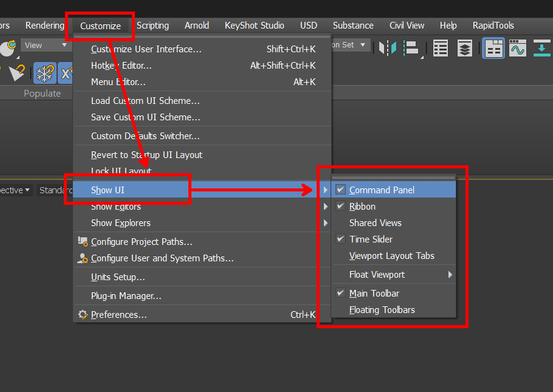Open the Substance menu
The image size is (553, 392).
(x=353, y=26)
